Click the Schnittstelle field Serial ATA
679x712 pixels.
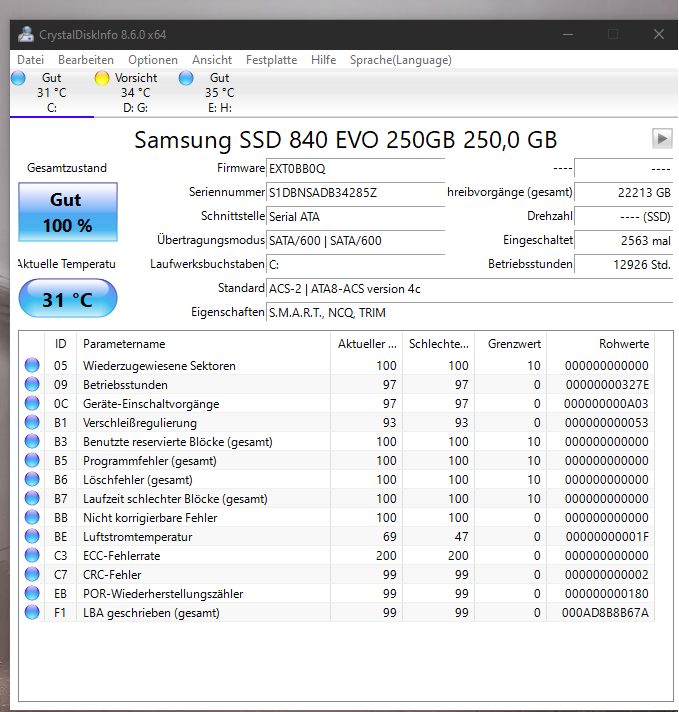[355, 217]
